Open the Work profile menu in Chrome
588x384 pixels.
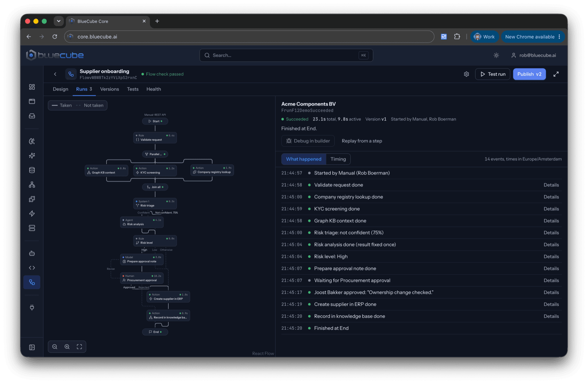tap(484, 37)
